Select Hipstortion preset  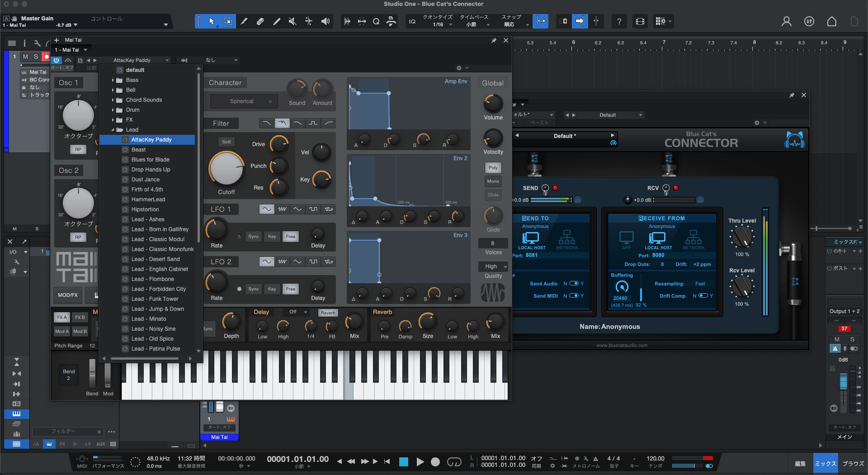[x=145, y=209]
